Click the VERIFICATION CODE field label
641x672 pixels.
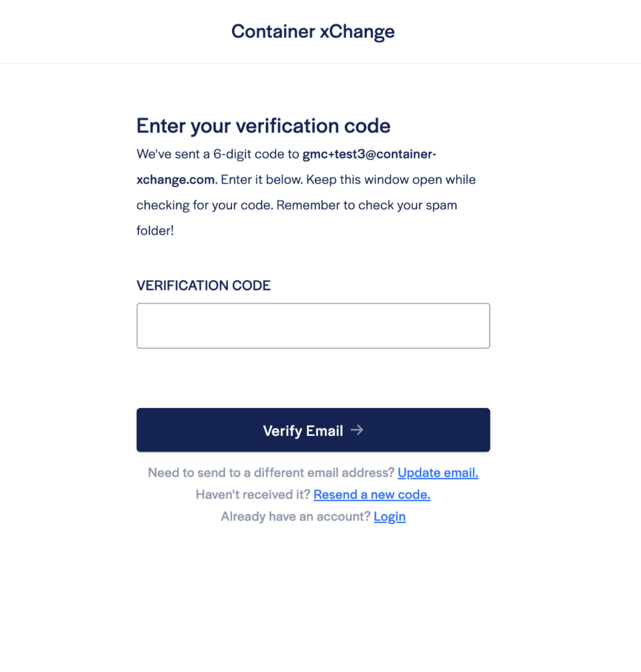[x=203, y=285]
